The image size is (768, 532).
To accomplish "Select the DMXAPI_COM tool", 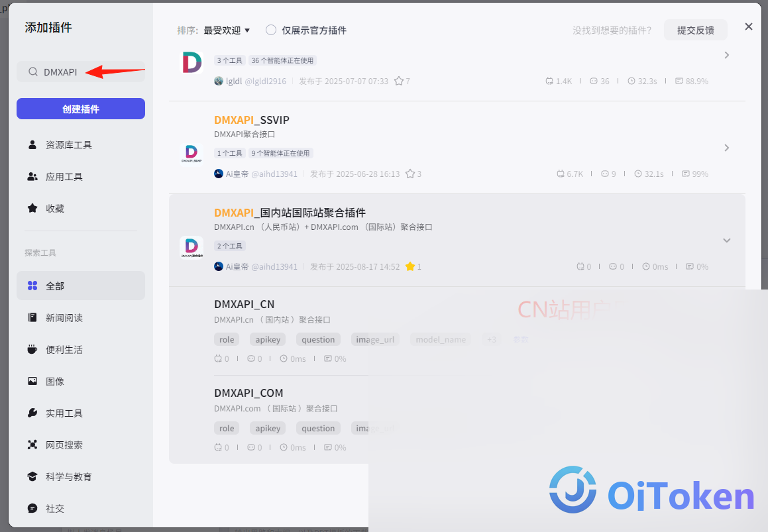I will coord(248,393).
